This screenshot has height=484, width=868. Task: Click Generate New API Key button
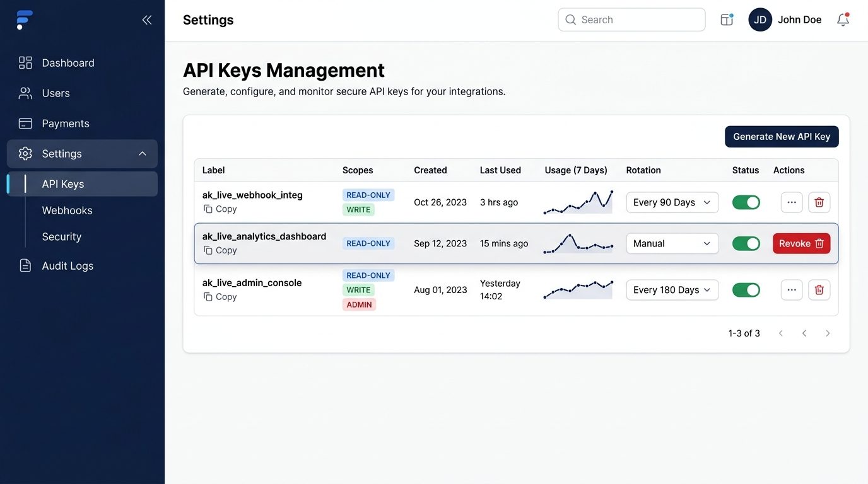[x=782, y=137]
